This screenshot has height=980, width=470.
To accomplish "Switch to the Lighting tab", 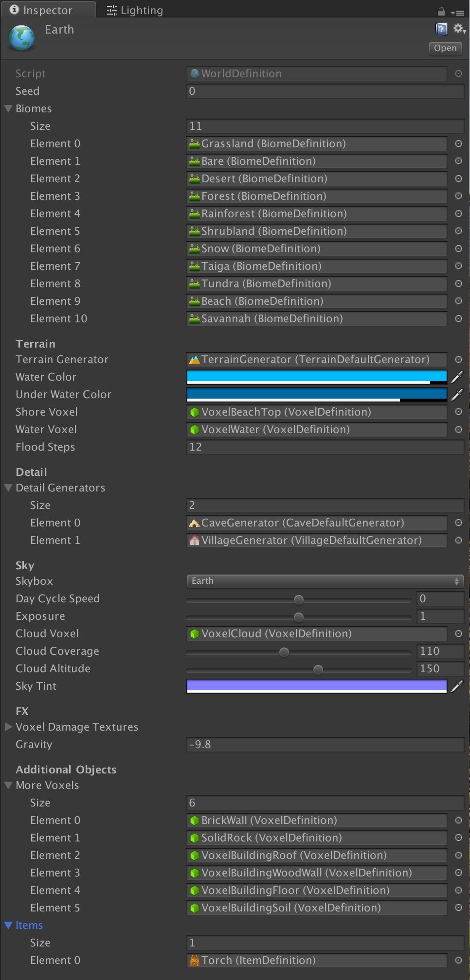I will [135, 10].
